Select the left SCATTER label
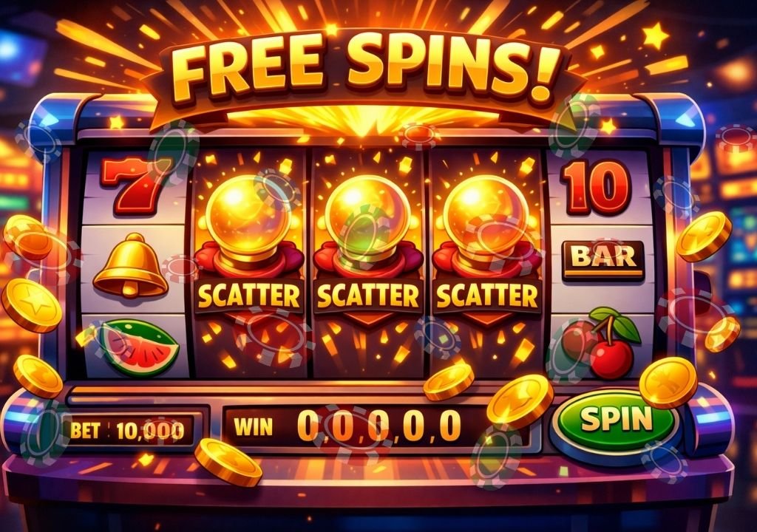The width and height of the screenshot is (757, 532). [x=248, y=296]
